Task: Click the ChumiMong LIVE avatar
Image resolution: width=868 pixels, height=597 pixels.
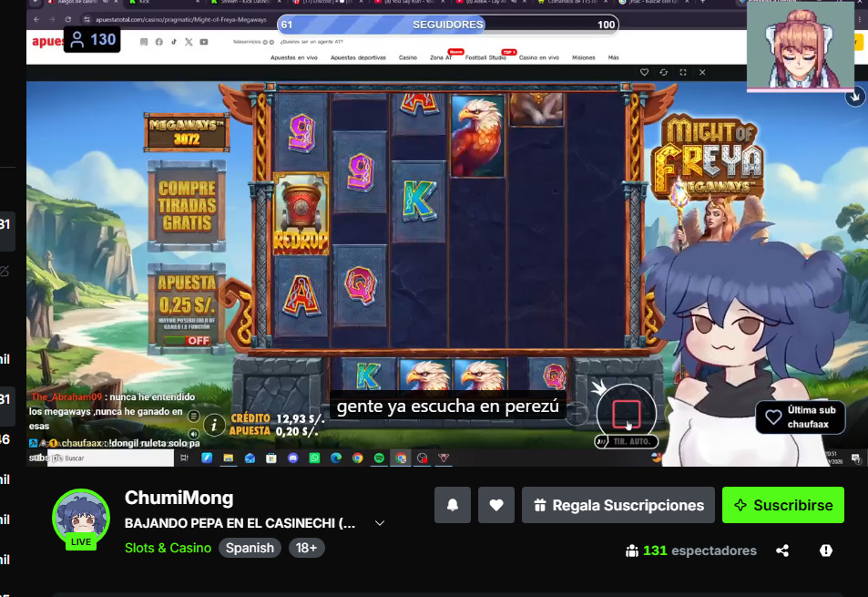Action: (x=81, y=519)
